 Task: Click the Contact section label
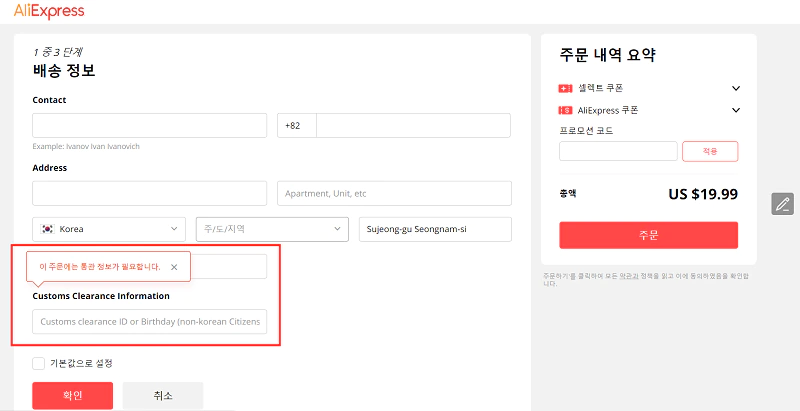49,100
